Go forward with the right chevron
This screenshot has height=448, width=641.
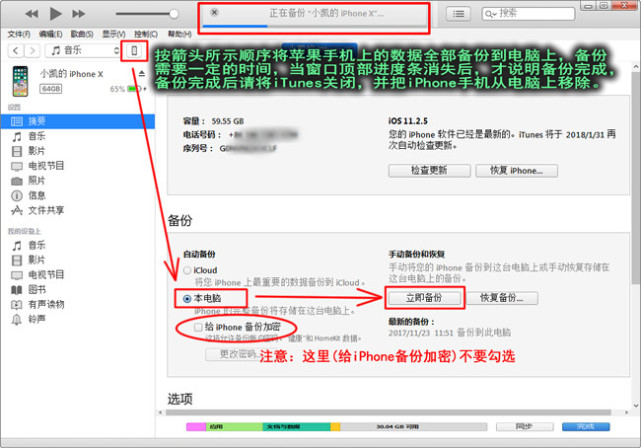pos(32,51)
